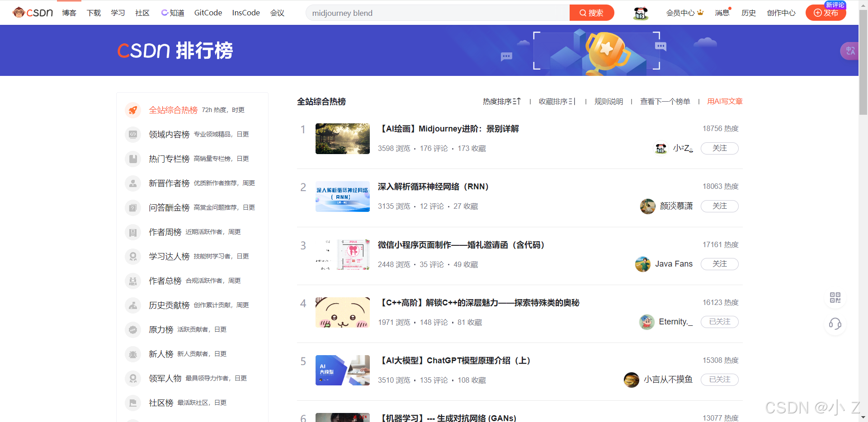Click the page vertical scrollbar thumb

point(863,63)
